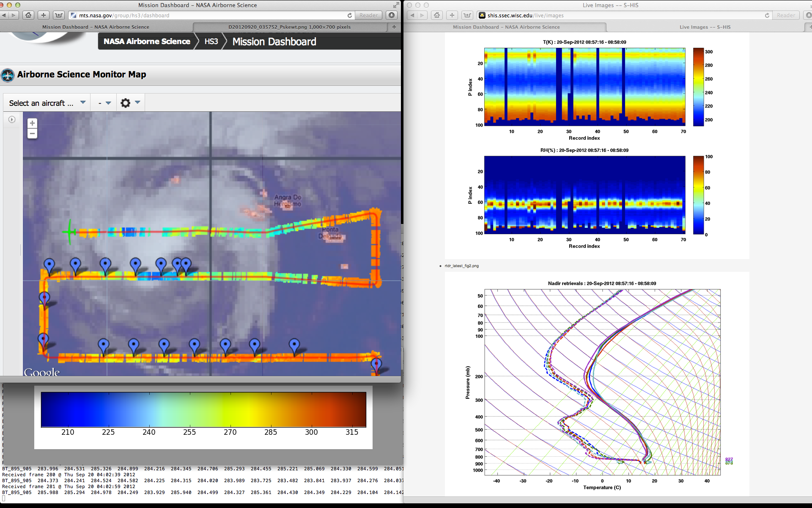Click the home button in the left browser

[x=28, y=15]
